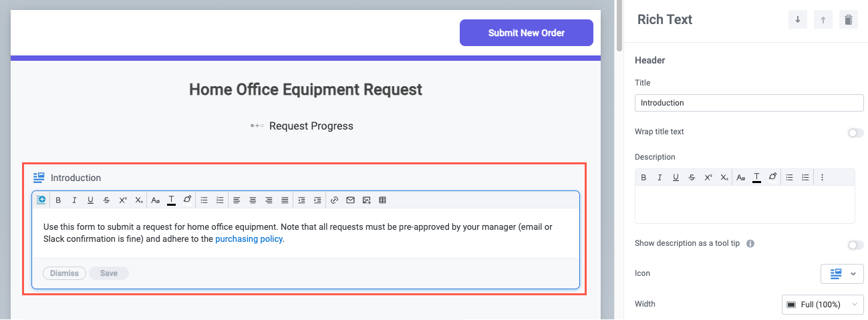
Task: Pick text color in the Introduction editor toolbar
Action: (172, 200)
